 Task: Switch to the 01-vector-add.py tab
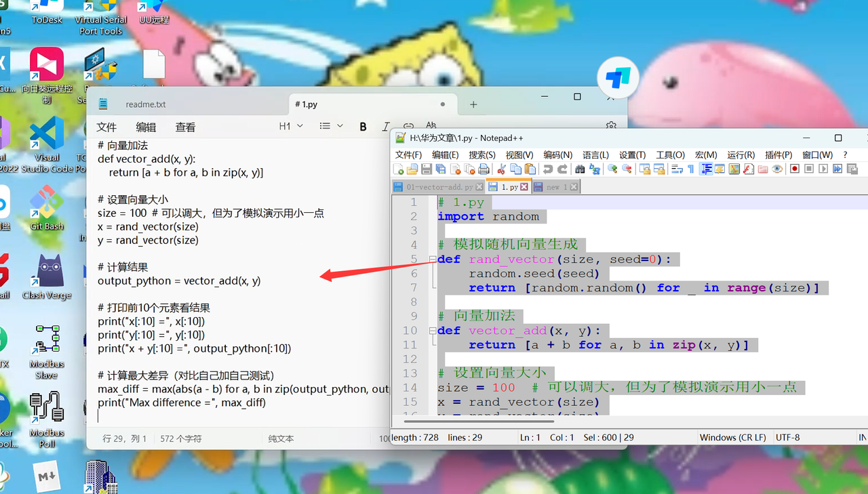tap(439, 187)
